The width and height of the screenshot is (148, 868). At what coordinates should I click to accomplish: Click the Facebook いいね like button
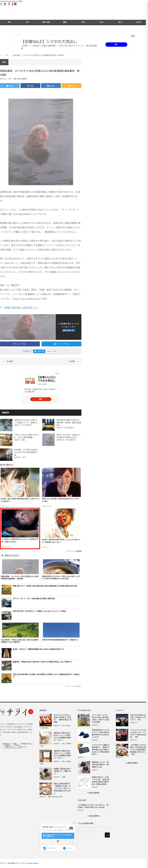68,330
